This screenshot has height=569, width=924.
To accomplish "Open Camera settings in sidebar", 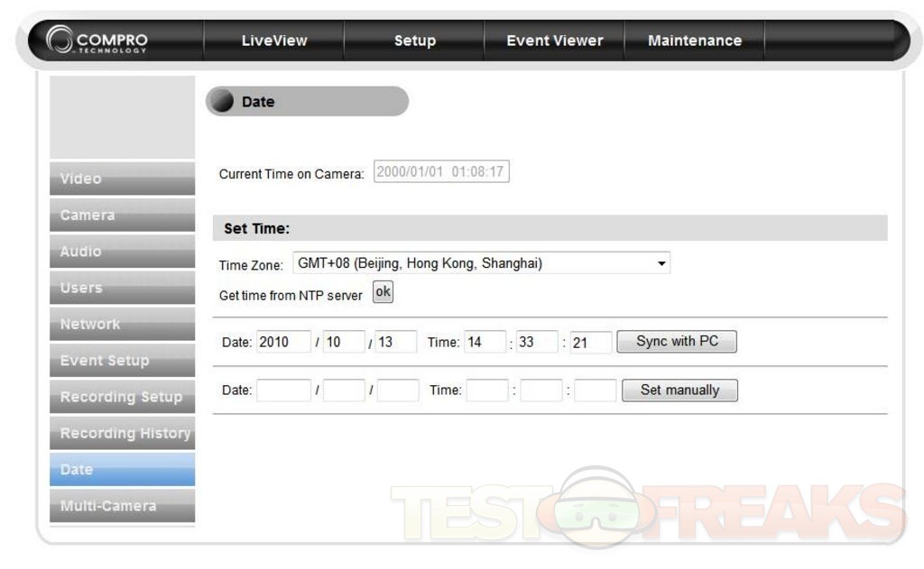I will [122, 216].
